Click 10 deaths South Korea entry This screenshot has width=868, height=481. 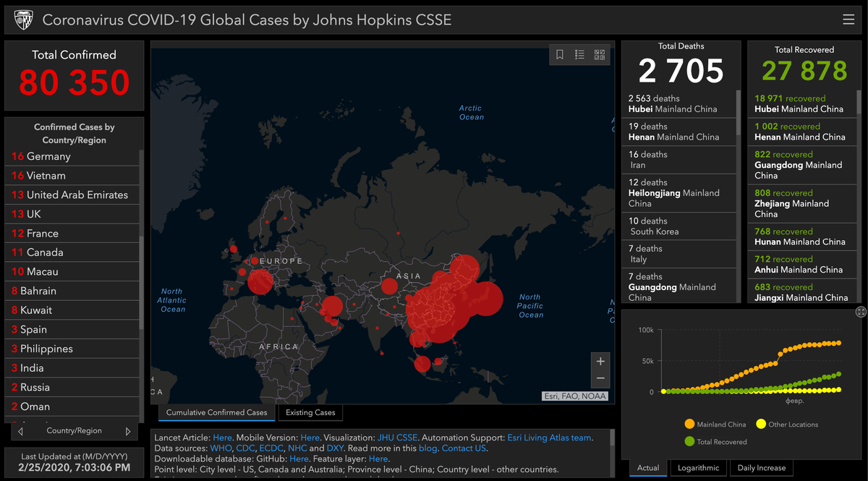[x=678, y=226]
